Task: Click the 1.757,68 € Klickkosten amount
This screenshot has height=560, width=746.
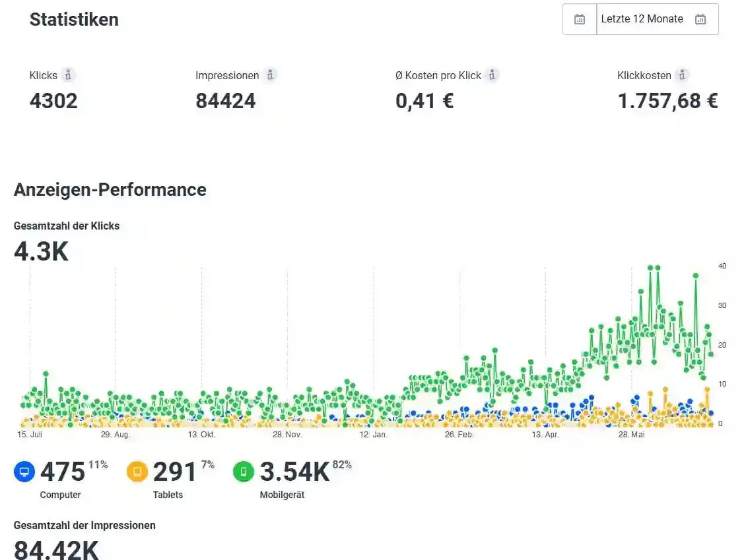Action: point(667,101)
